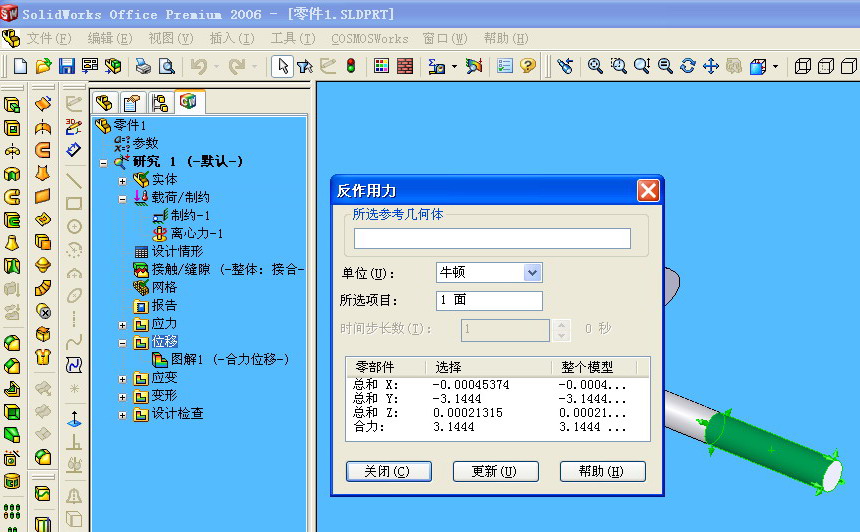Click the Undo arrow icon
Viewport: 860px width, 532px height.
click(199, 66)
